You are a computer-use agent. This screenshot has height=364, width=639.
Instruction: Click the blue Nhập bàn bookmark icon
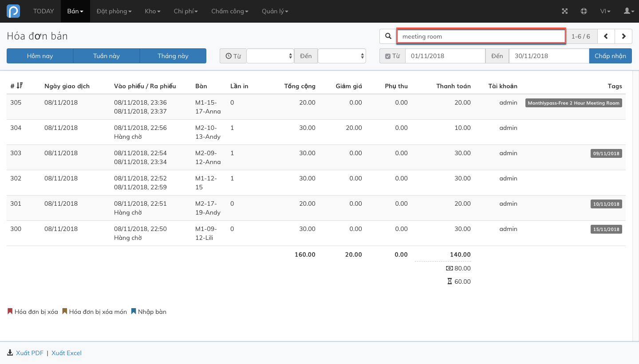[x=133, y=311]
